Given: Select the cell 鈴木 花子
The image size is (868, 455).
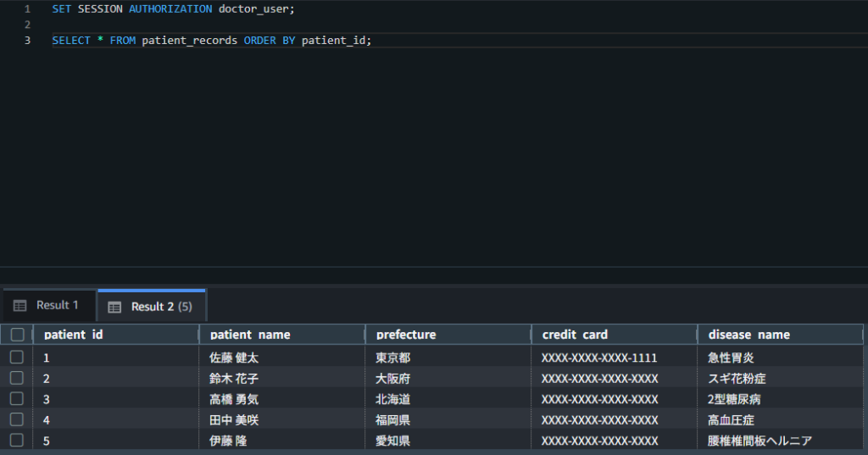Looking at the screenshot, I should click(x=281, y=379).
